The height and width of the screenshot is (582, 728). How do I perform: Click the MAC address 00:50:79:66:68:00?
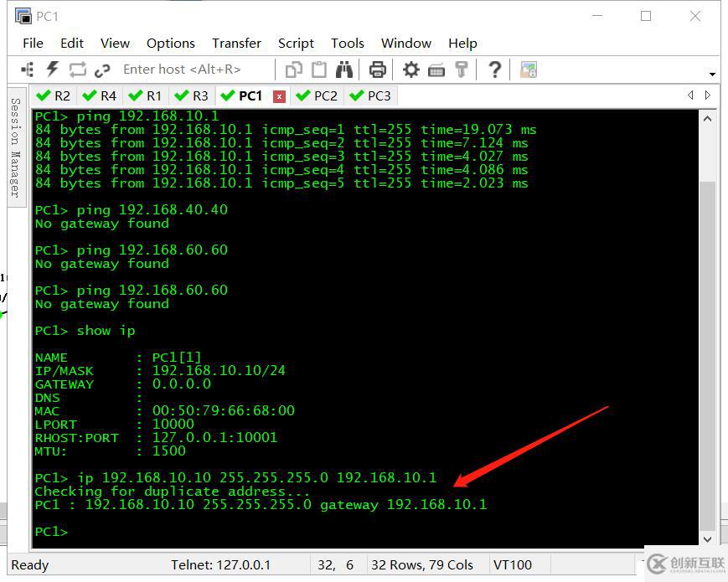(x=224, y=410)
